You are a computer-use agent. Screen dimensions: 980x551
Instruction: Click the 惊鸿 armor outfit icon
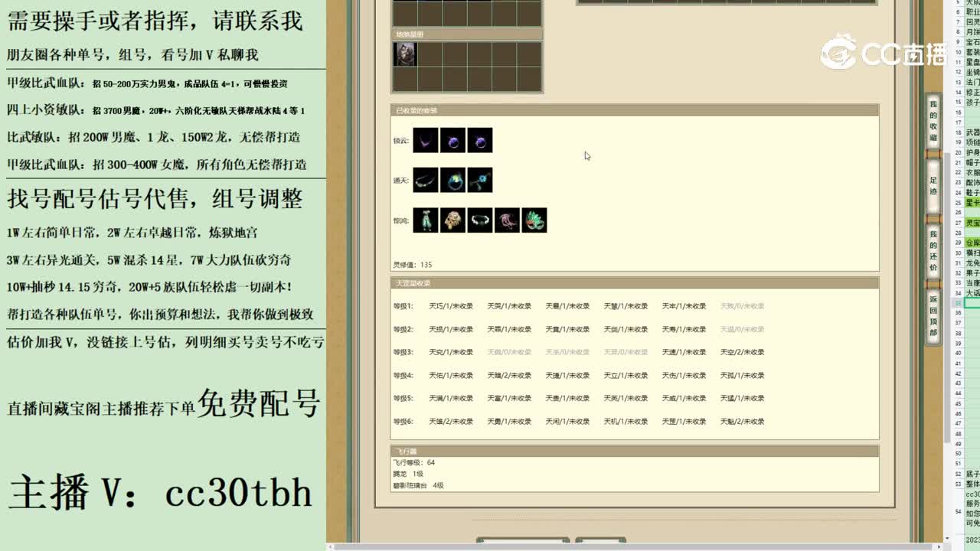[x=426, y=220]
